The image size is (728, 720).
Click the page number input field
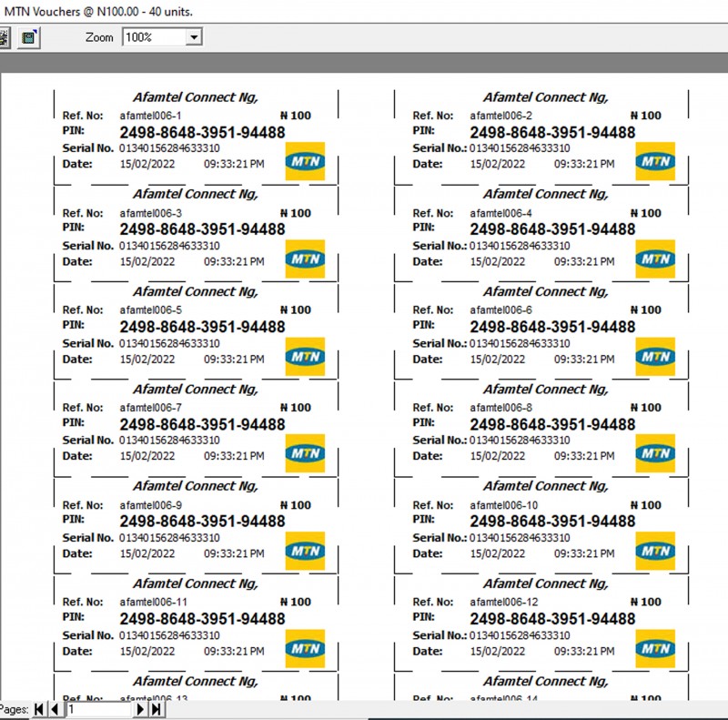pos(99,709)
